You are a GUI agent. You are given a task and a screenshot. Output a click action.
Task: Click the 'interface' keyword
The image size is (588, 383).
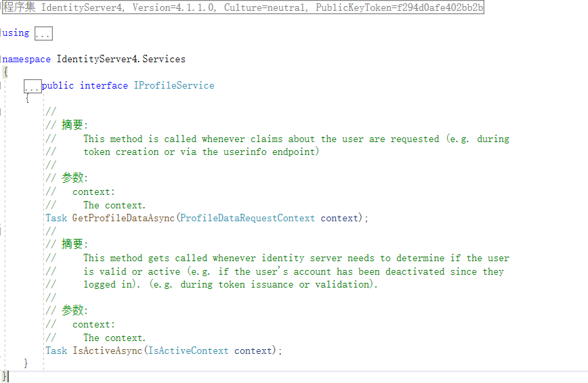pos(104,85)
